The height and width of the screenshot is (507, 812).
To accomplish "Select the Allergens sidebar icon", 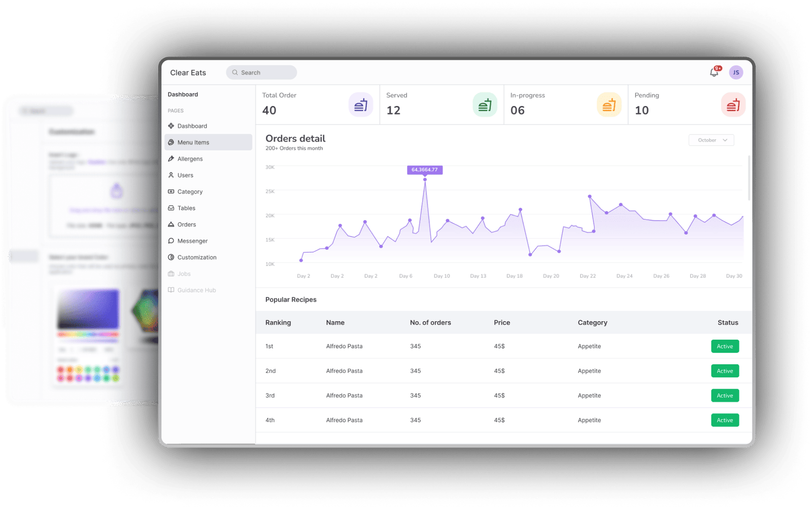I will point(171,159).
